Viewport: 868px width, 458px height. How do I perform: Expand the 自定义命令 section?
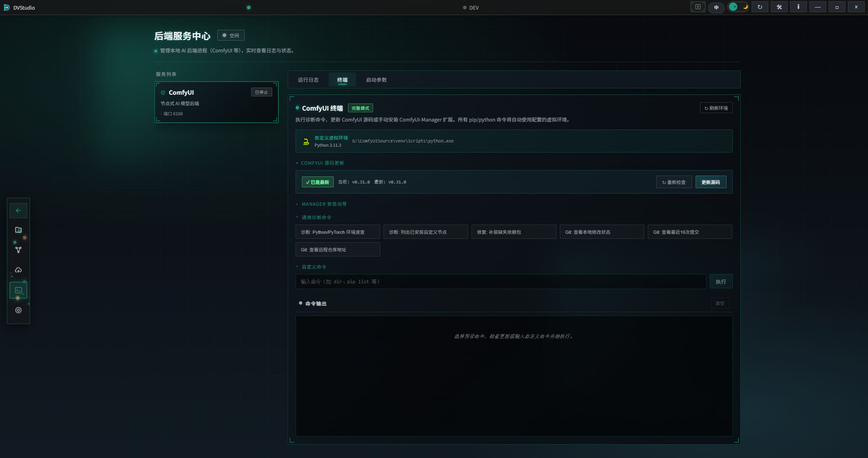coord(314,267)
